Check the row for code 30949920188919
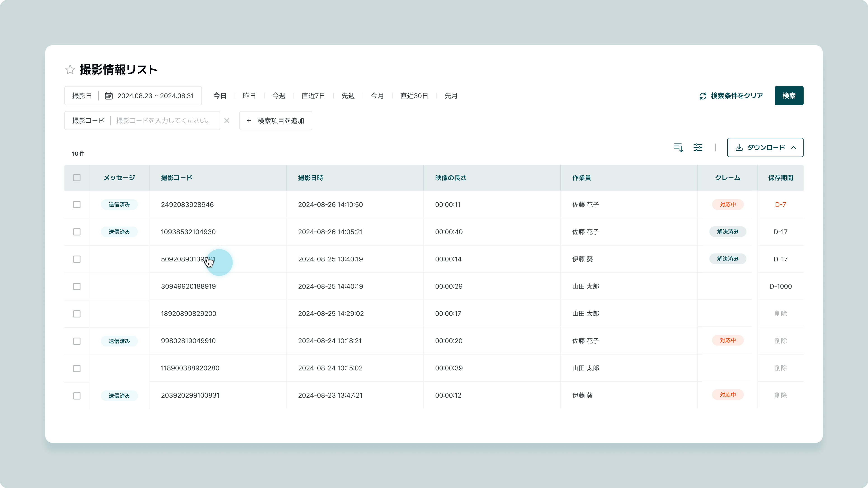868x488 pixels. 77,286
